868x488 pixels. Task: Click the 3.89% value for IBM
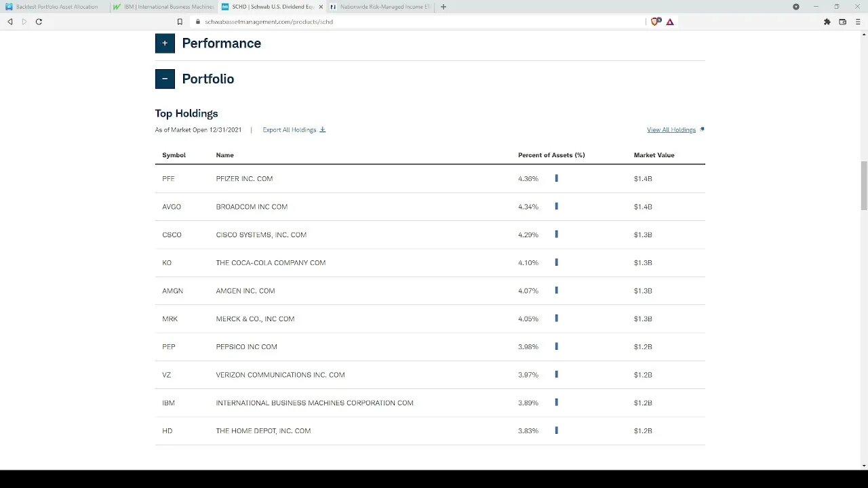[x=528, y=403]
